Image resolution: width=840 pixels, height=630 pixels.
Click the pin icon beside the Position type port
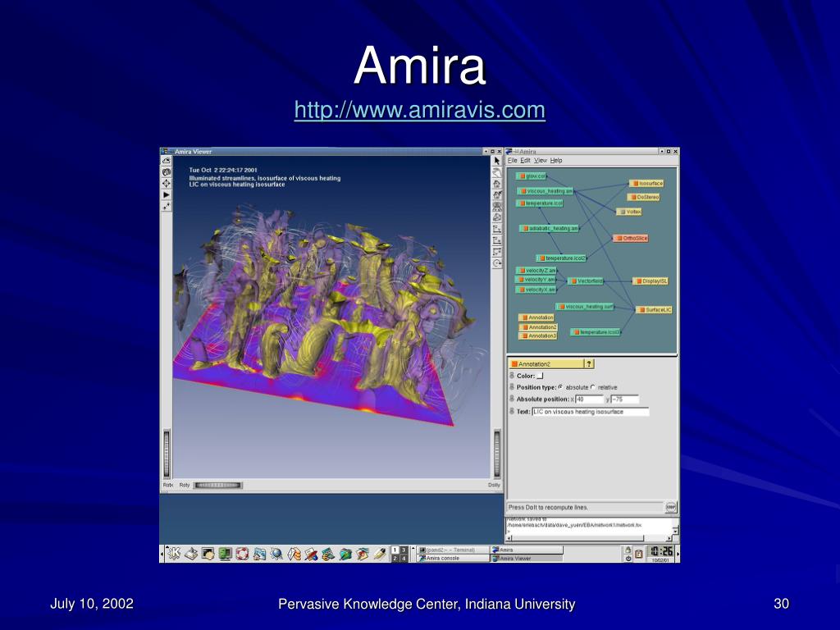point(512,387)
